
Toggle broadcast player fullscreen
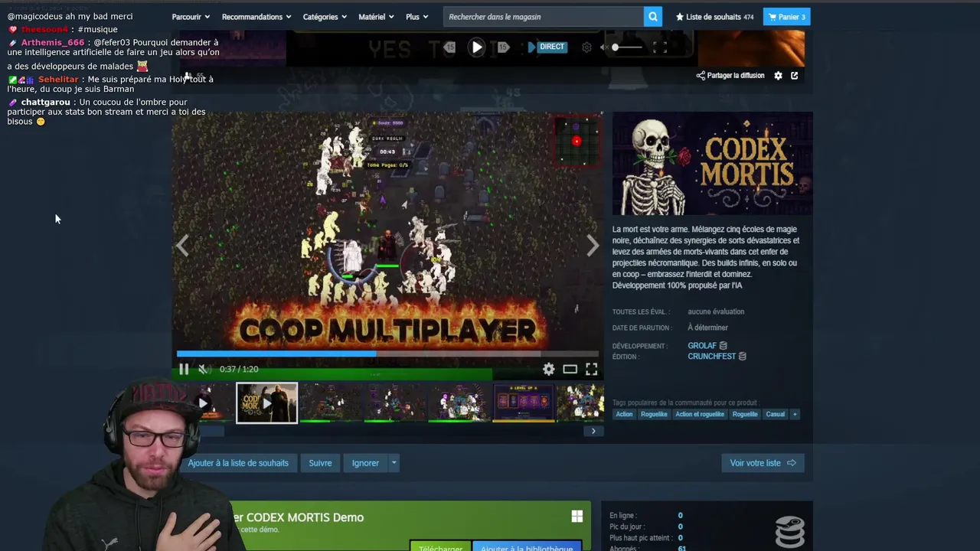660,47
